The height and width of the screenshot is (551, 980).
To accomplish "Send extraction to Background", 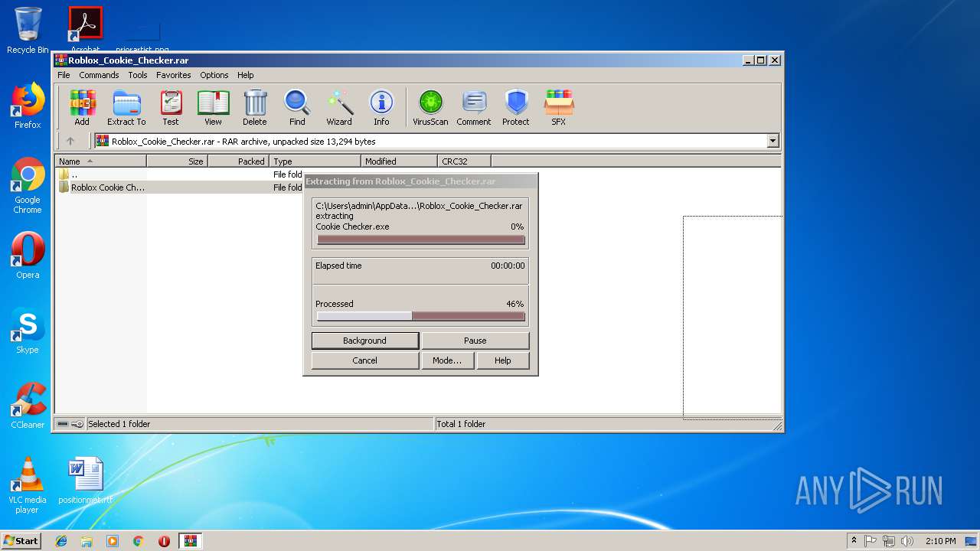I will [365, 341].
